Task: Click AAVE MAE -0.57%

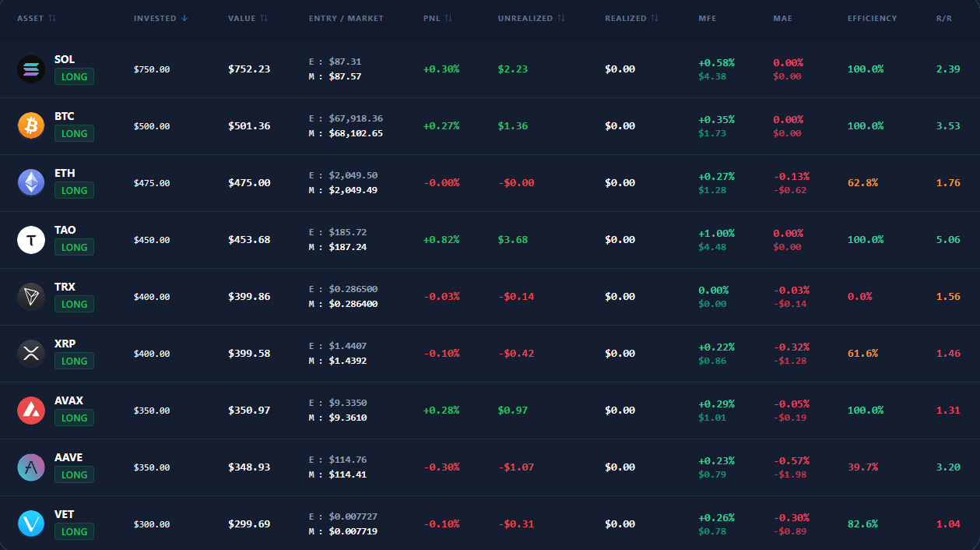Action: click(x=792, y=460)
